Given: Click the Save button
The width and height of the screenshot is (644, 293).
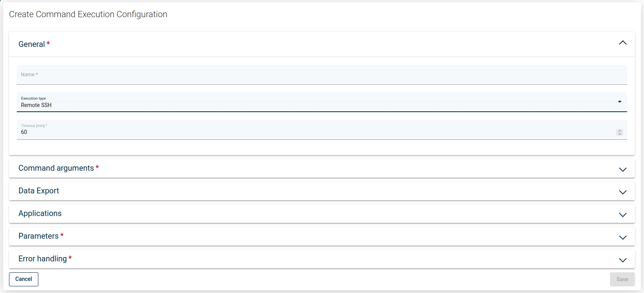Looking at the screenshot, I should point(622,279).
